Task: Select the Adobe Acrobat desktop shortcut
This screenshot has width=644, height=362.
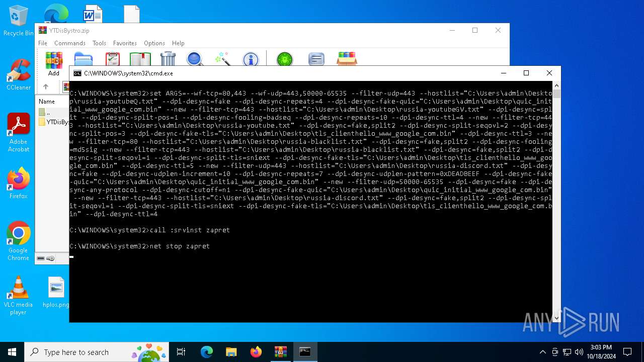Action: click(x=19, y=133)
